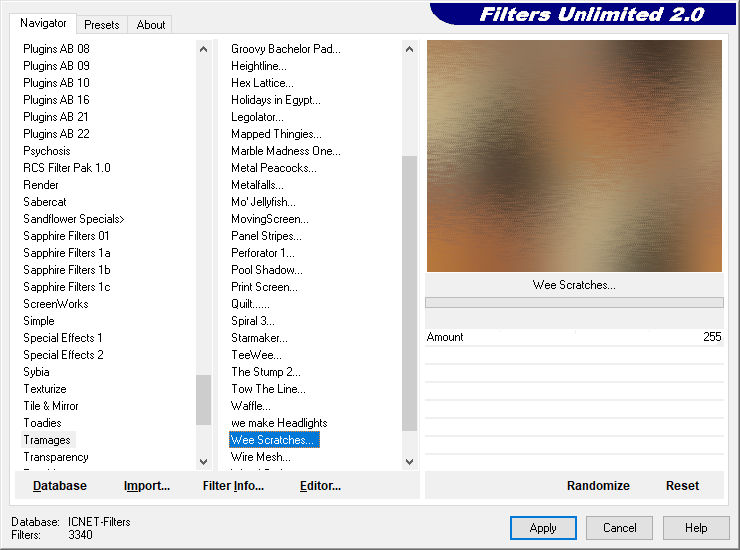Select the Starmaker... filter
The height and width of the screenshot is (550, 740).
click(259, 338)
